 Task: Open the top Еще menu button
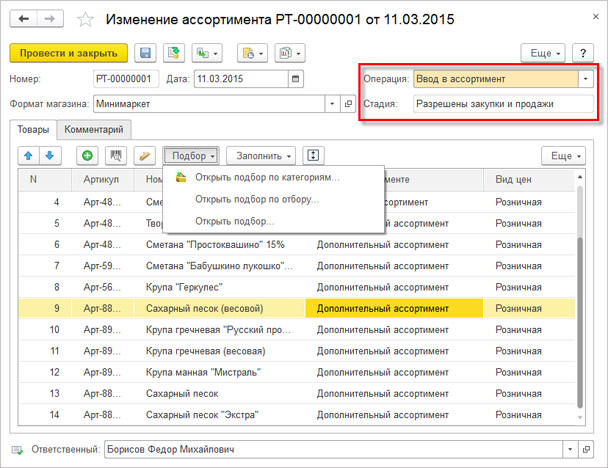coord(543,53)
